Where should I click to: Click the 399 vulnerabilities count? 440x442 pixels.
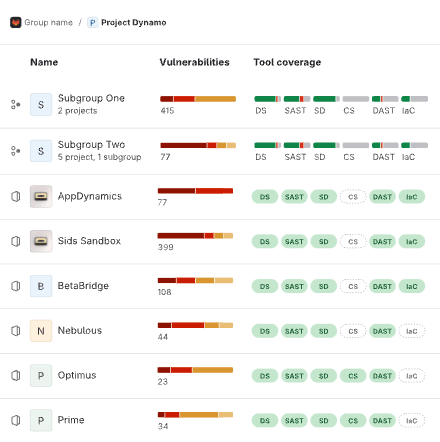pos(165,247)
